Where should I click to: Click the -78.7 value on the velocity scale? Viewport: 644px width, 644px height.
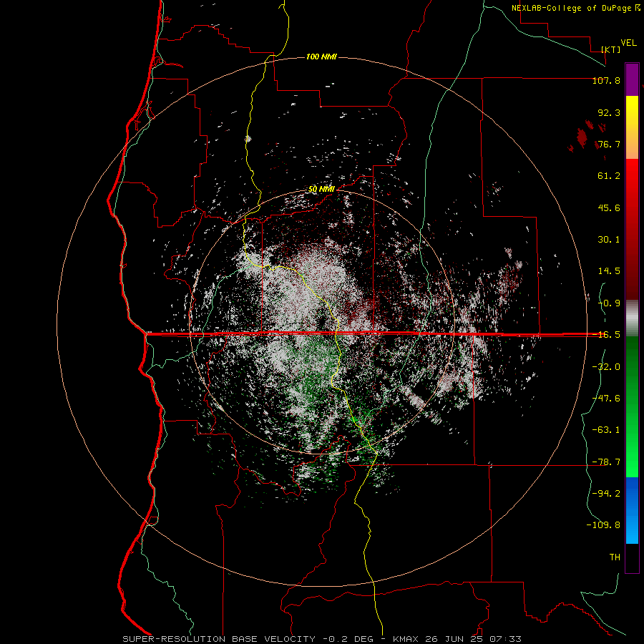click(x=606, y=462)
